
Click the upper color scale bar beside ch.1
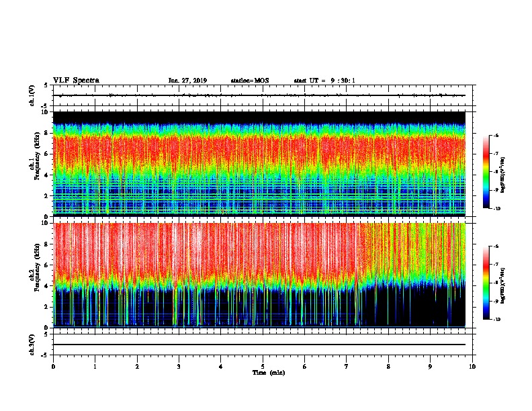(486, 172)
